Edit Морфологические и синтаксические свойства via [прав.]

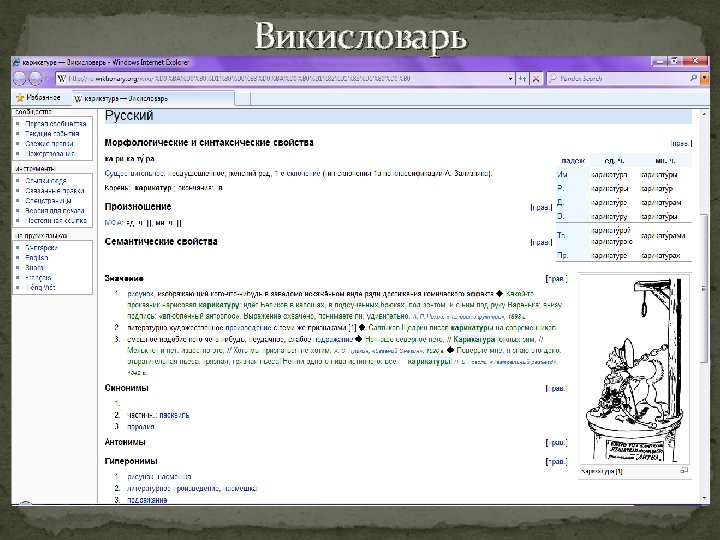click(681, 143)
